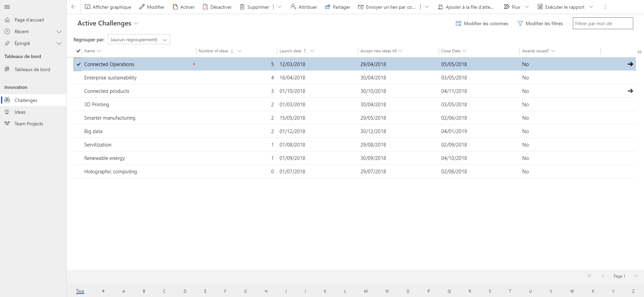Go back using the back arrow
The image size is (644, 297).
(x=74, y=7)
